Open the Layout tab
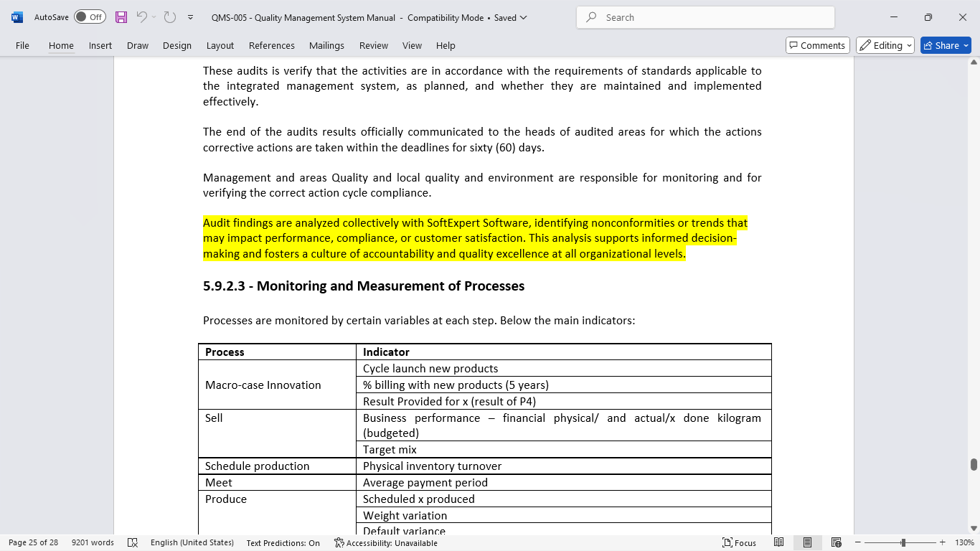980x551 pixels. click(220, 45)
